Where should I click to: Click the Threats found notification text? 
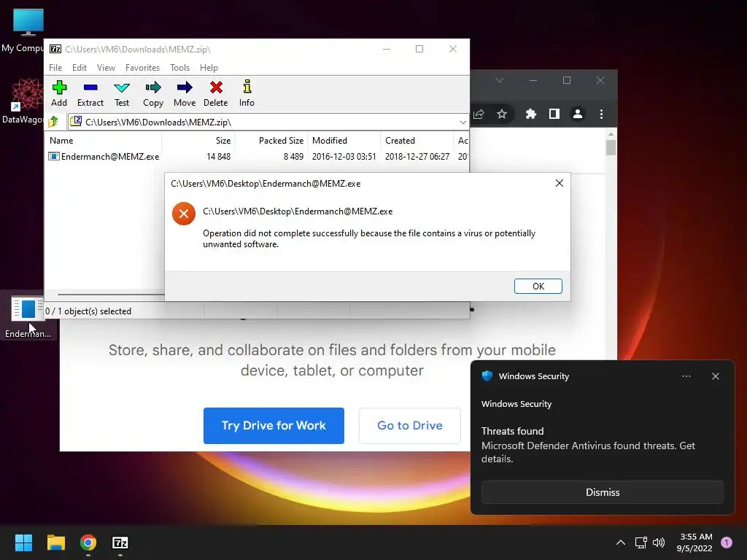point(512,431)
